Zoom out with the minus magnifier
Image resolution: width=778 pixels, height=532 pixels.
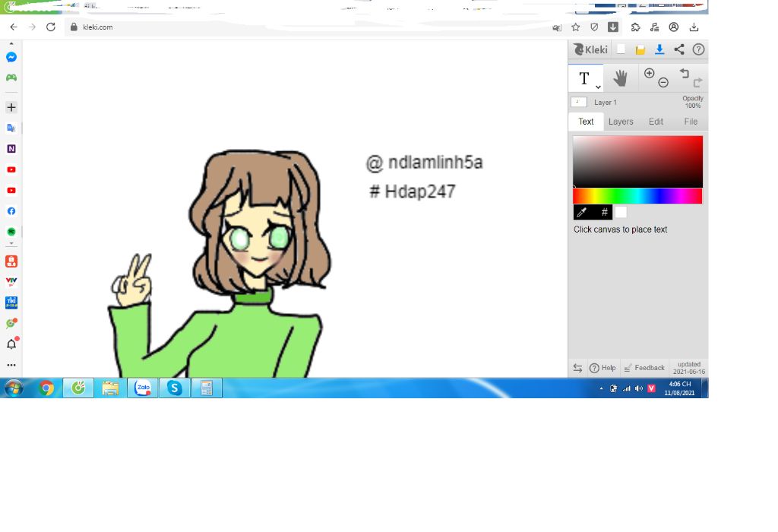663,82
